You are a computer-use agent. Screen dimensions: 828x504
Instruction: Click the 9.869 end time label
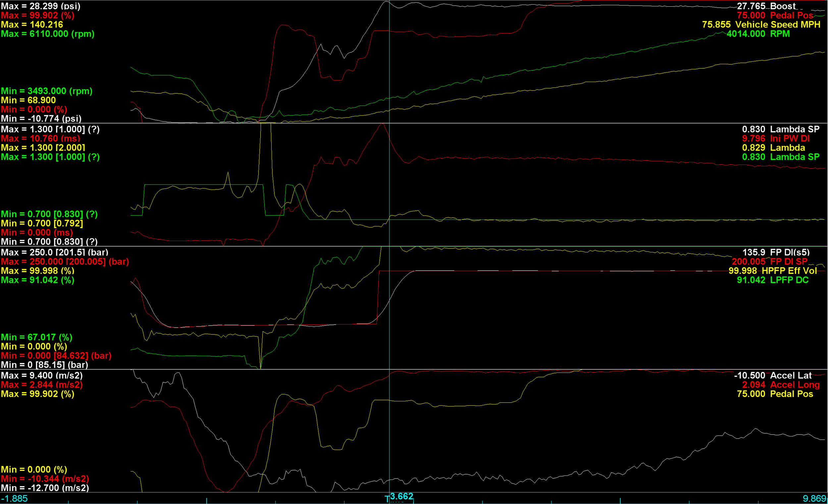pos(814,499)
